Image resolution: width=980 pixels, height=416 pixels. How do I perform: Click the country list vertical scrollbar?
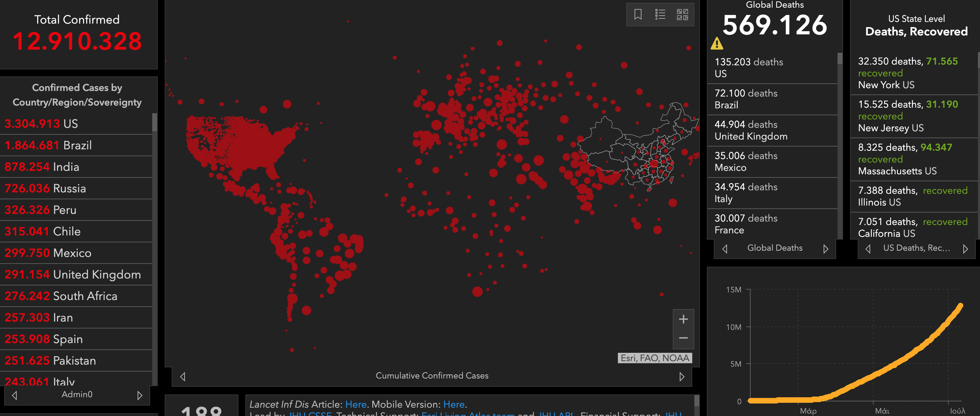[154, 123]
